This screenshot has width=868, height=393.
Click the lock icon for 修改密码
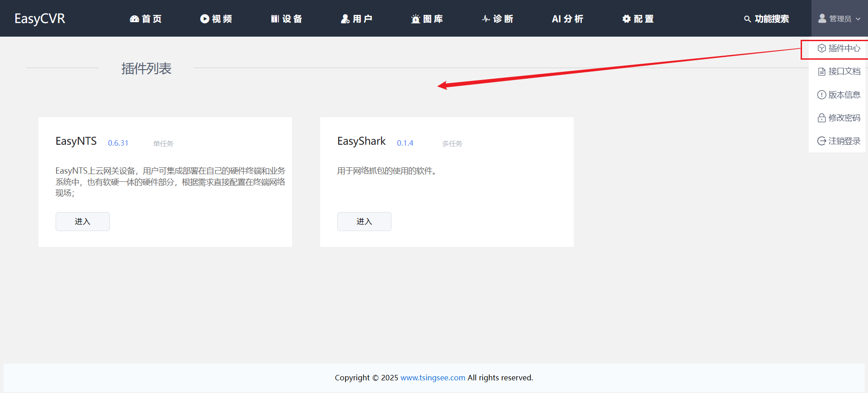point(822,118)
